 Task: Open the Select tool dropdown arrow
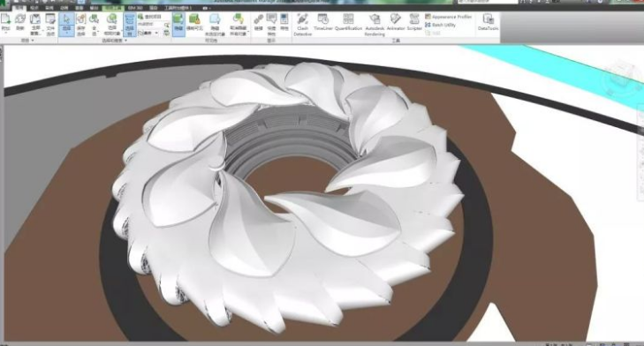66,33
